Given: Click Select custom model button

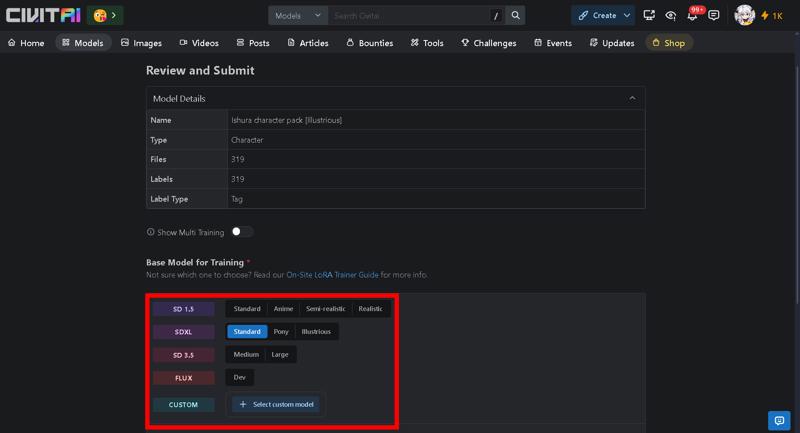Looking at the screenshot, I should click(276, 404).
